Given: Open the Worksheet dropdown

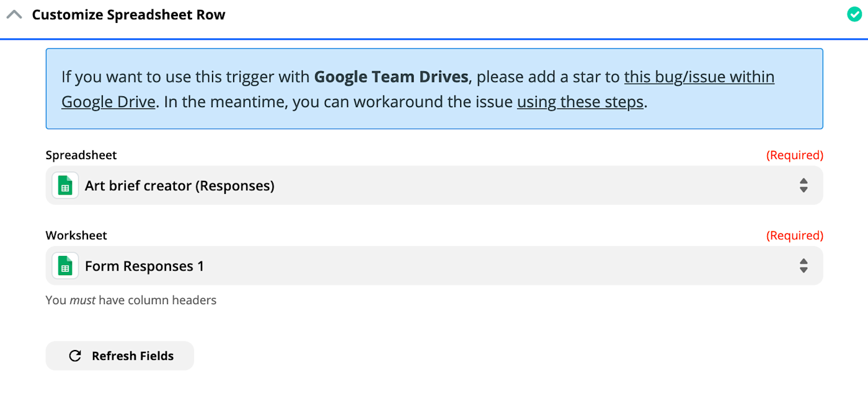Looking at the screenshot, I should pos(434,265).
